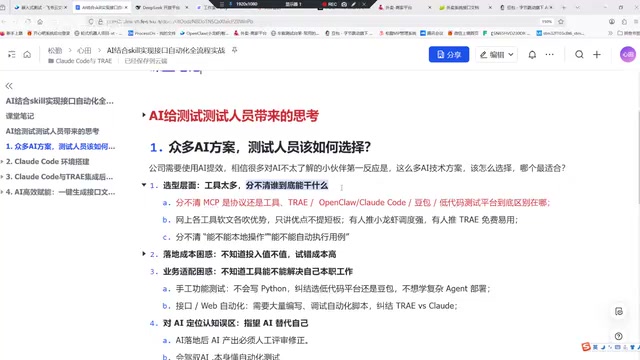Open the ProcessOn bookmark

click(x=151, y=33)
